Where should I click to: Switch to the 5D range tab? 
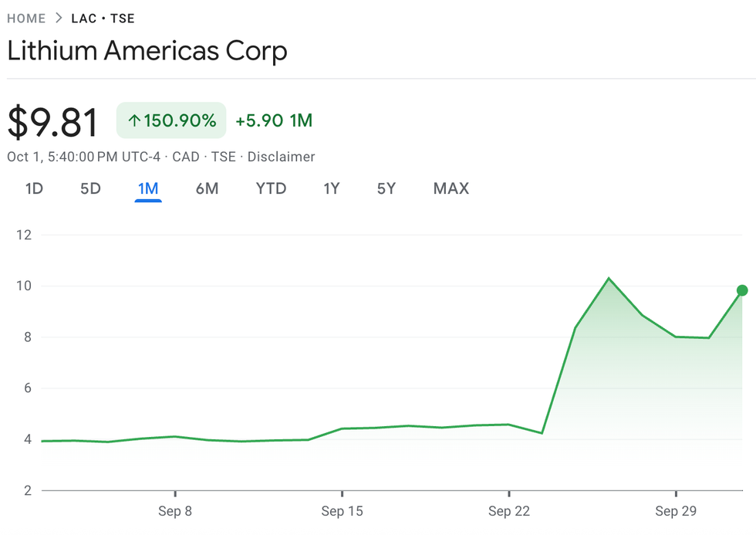[x=90, y=188]
